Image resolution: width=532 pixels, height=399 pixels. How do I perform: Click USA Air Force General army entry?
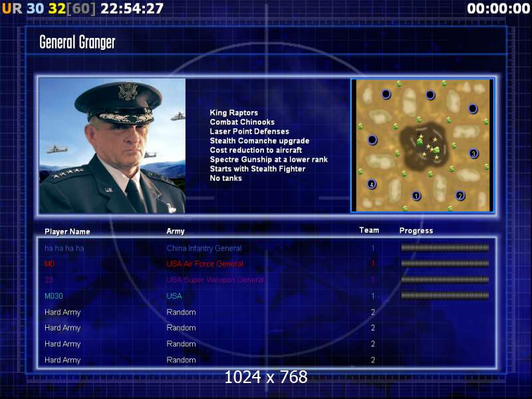click(x=205, y=264)
